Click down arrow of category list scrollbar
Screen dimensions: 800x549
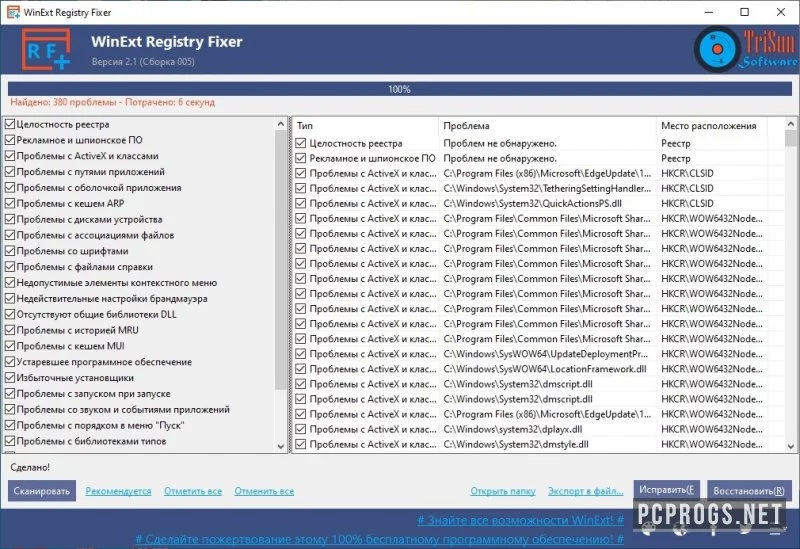[281, 446]
